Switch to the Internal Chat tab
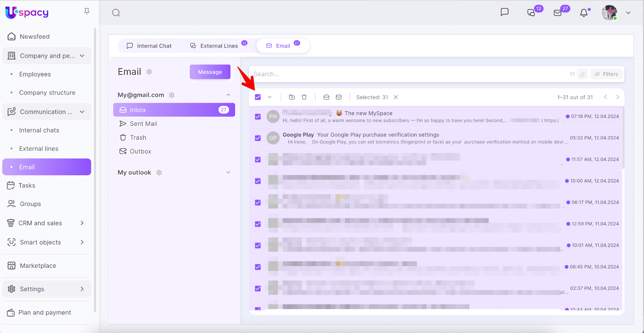Image resolution: width=644 pixels, height=333 pixels. coord(149,46)
